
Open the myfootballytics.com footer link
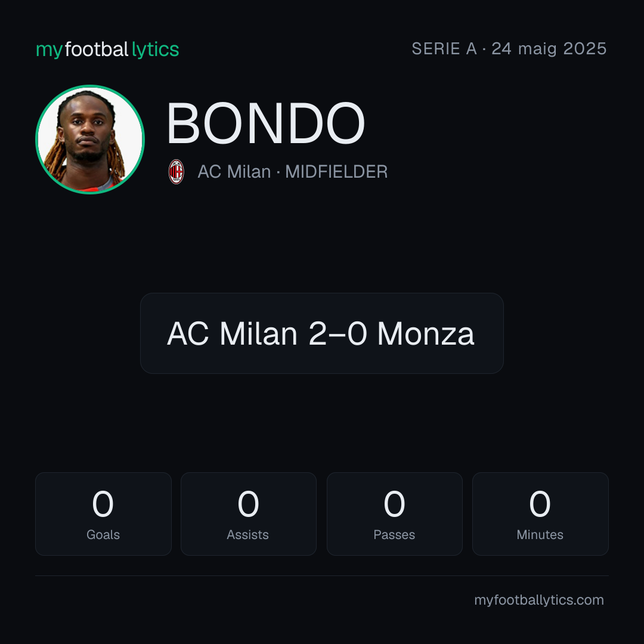539,600
